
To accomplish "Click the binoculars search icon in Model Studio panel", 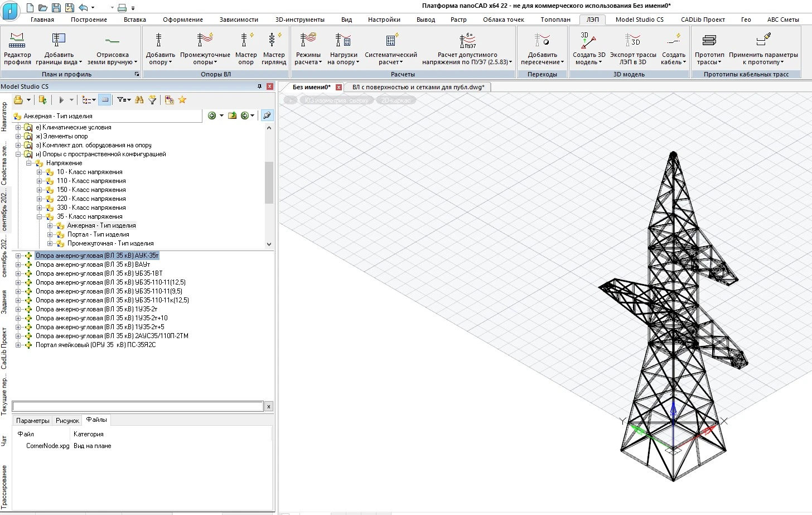I will click(139, 100).
